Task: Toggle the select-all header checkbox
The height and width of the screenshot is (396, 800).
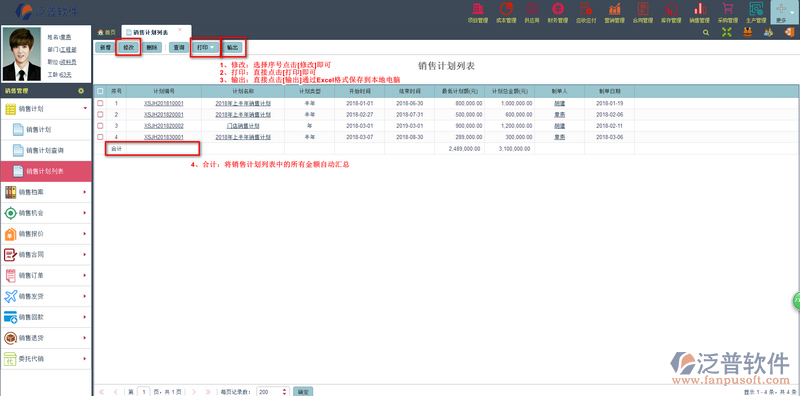Action: [100, 91]
